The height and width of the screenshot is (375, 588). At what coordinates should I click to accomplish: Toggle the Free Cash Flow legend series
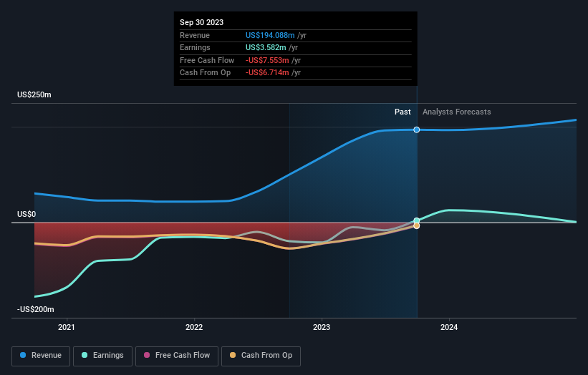coord(177,356)
